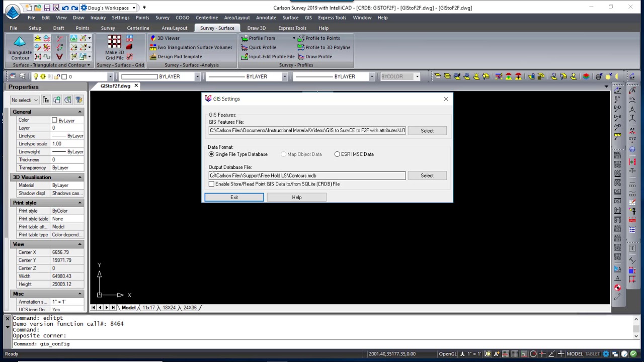Viewport: 644px width, 362px height.
Task: Enable Store/Read Point GIS Data SQLite checkbox
Action: tap(211, 184)
